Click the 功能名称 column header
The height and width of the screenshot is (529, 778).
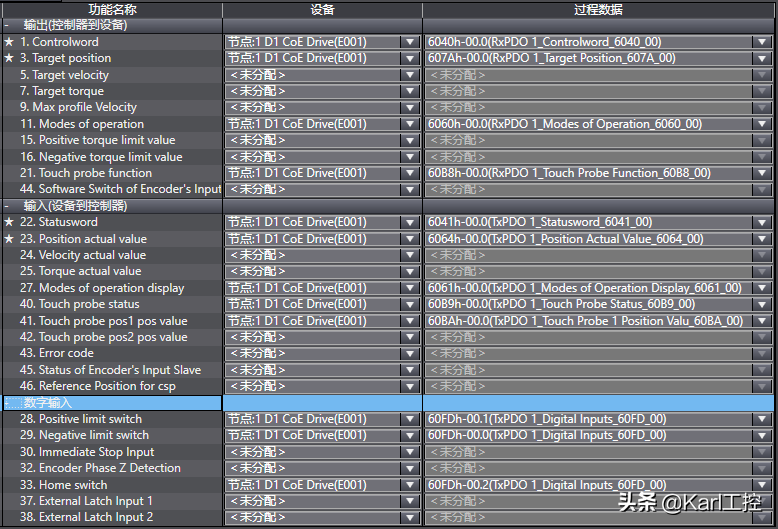coord(111,9)
